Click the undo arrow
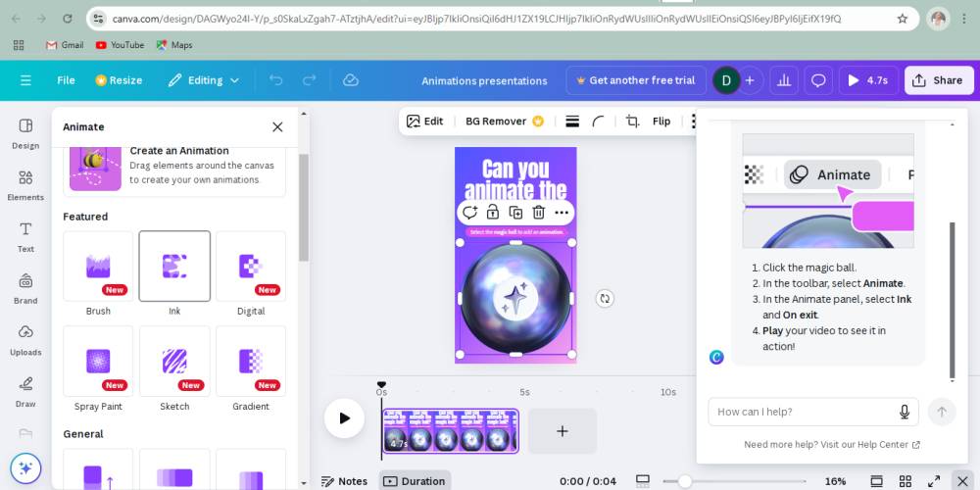The image size is (980, 490). tap(275, 80)
